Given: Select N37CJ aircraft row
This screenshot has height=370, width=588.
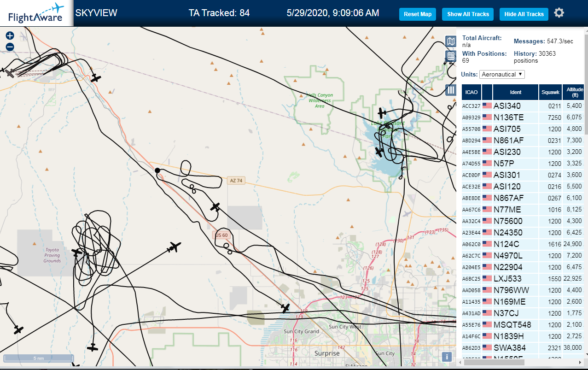Looking at the screenshot, I should tap(523, 313).
